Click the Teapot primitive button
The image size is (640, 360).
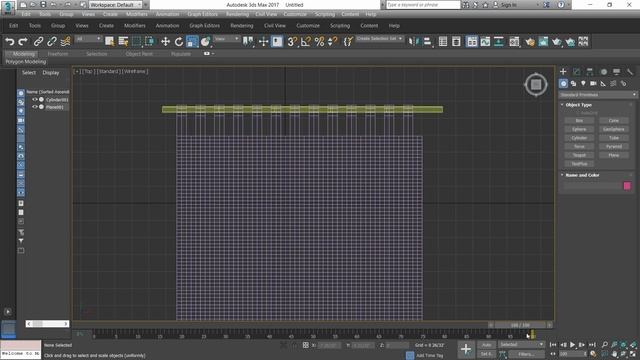pyautogui.click(x=579, y=156)
